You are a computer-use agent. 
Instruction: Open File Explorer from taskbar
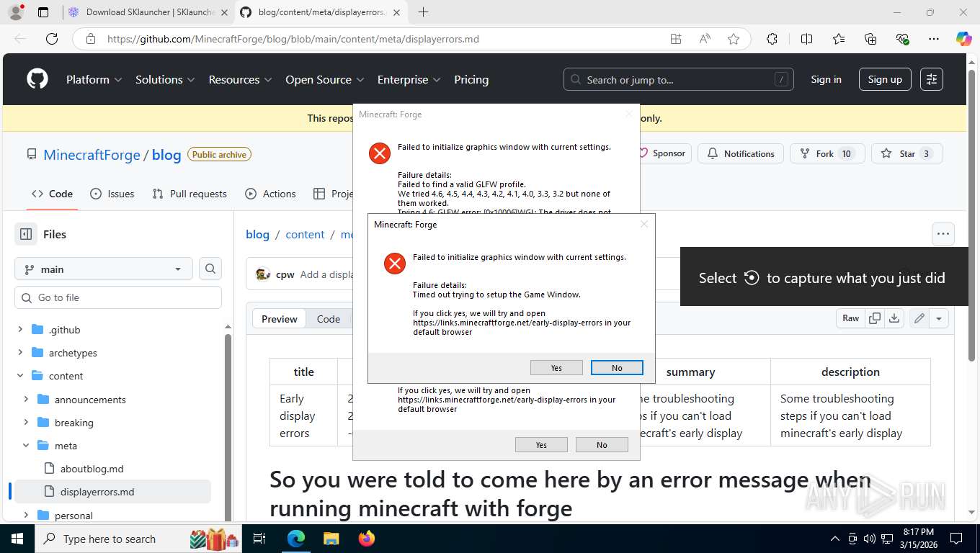331,539
